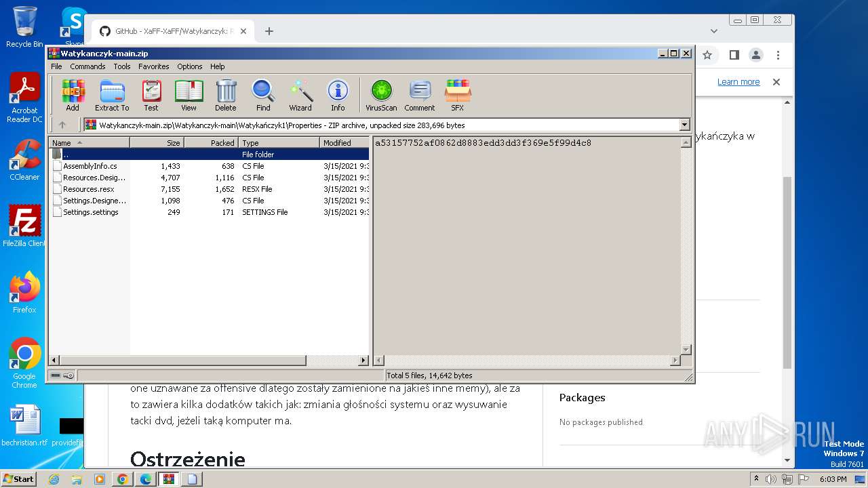This screenshot has width=868, height=488.
Task: Sort files by Type column
Action: (x=279, y=142)
